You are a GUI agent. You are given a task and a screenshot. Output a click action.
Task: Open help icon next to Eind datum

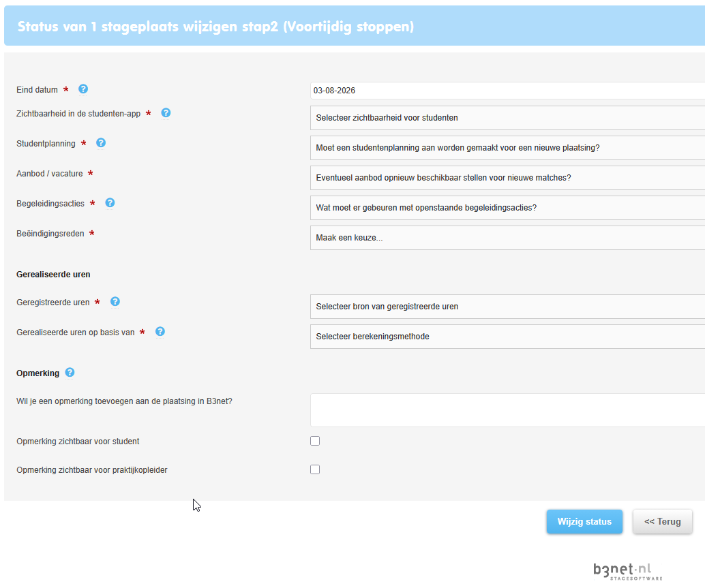pyautogui.click(x=83, y=89)
